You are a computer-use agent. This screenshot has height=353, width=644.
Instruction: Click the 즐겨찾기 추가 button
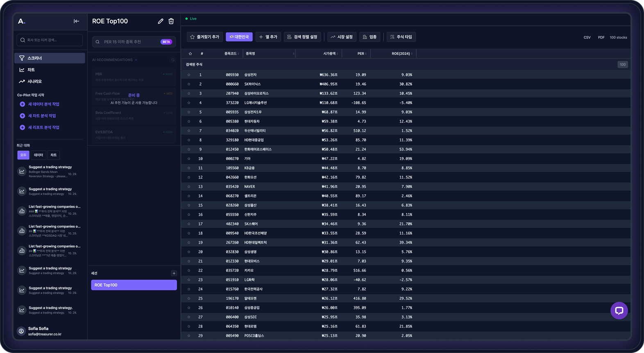[205, 37]
